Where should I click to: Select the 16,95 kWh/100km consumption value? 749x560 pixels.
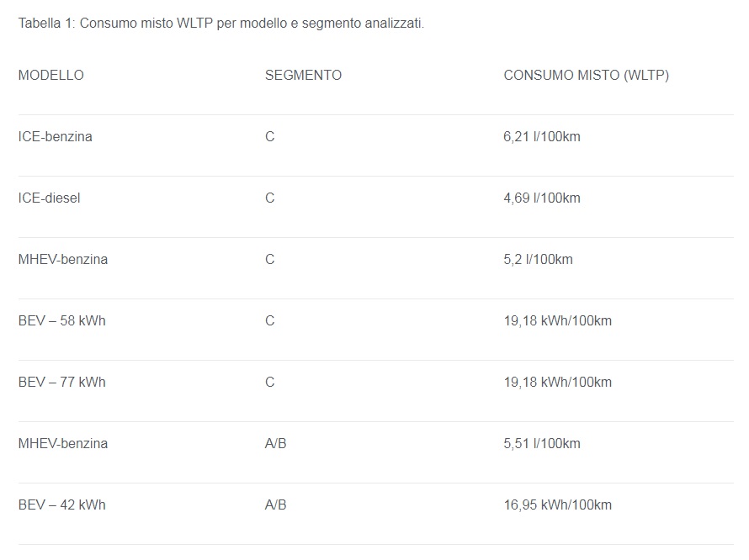coord(557,505)
